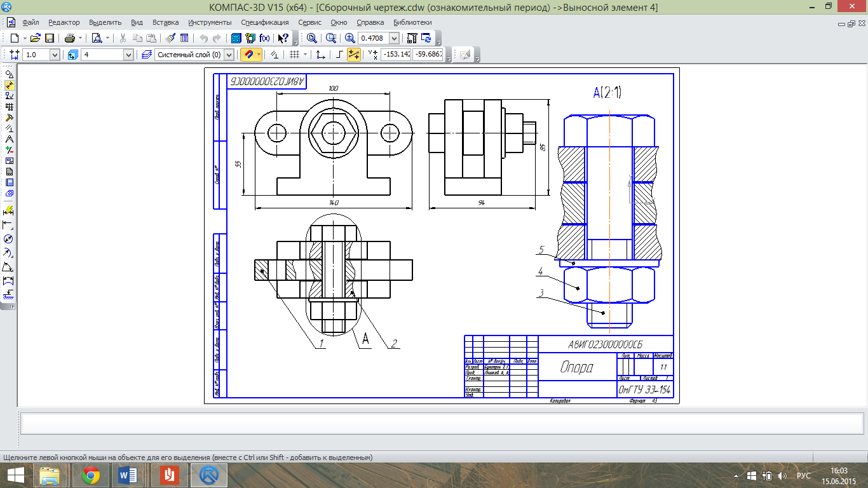868x488 pixels.
Task: Expand the current view number 4 dropdown
Action: tap(128, 55)
